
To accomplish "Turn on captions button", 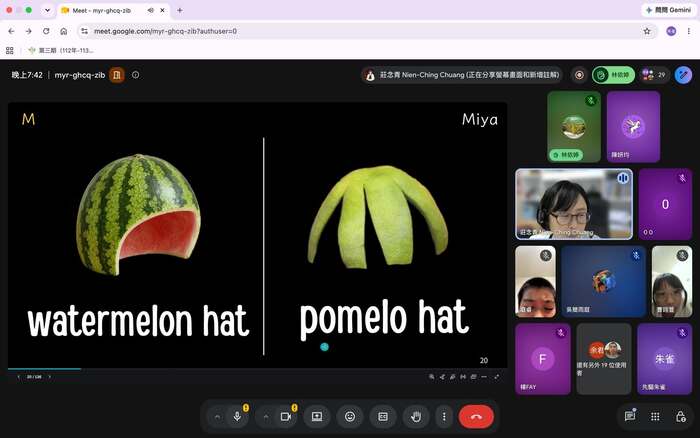I will coord(383,417).
